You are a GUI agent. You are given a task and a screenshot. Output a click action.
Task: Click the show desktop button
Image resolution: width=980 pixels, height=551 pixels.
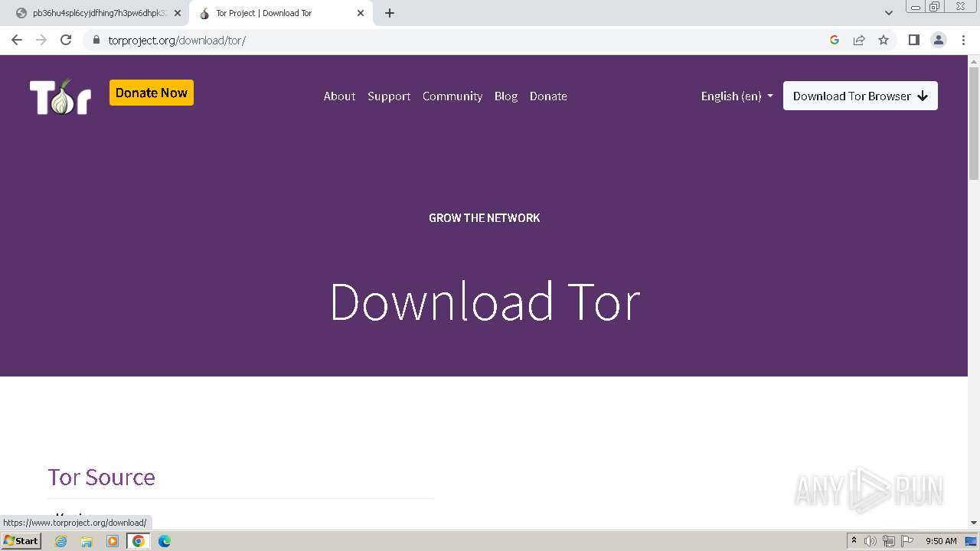pos(972,541)
